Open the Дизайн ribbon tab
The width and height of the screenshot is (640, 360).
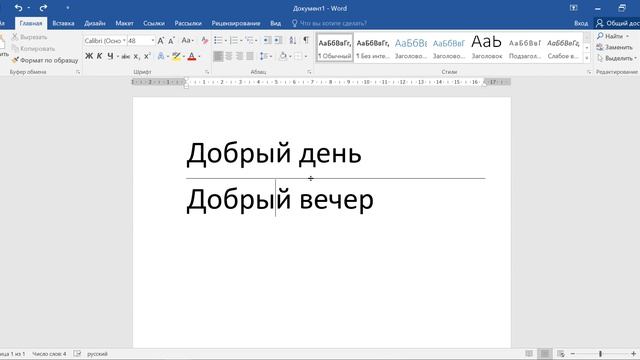click(x=95, y=23)
